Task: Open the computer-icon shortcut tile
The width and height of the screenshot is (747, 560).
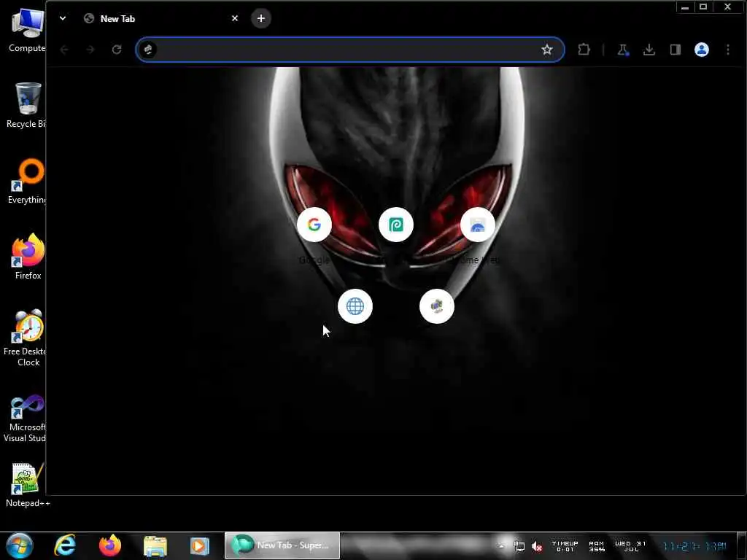Action: pos(437,306)
